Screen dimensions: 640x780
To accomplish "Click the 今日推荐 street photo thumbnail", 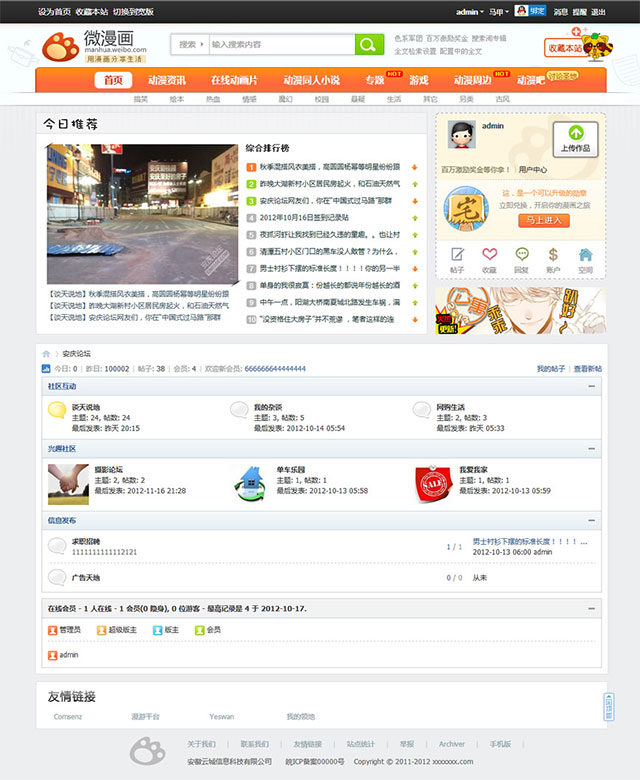I will 140,214.
